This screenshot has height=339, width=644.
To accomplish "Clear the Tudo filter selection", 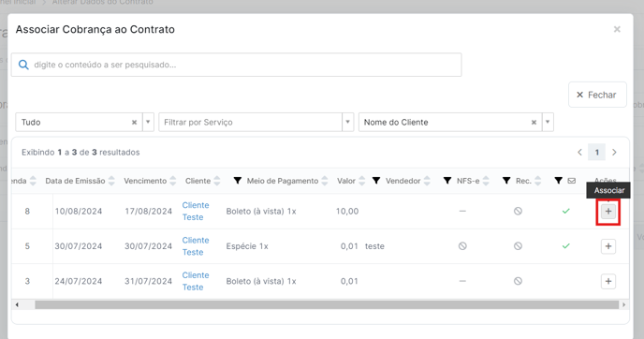I will coord(134,123).
